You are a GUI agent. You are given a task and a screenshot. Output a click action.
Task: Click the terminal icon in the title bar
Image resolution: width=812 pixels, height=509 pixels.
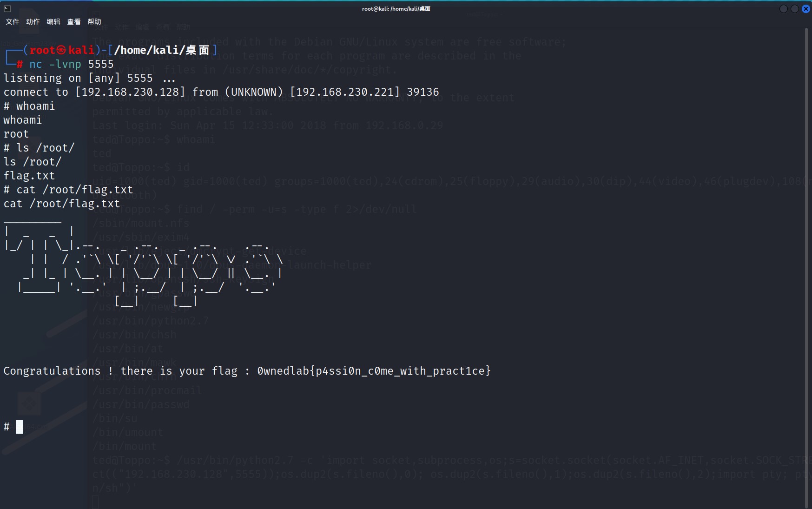coord(7,8)
